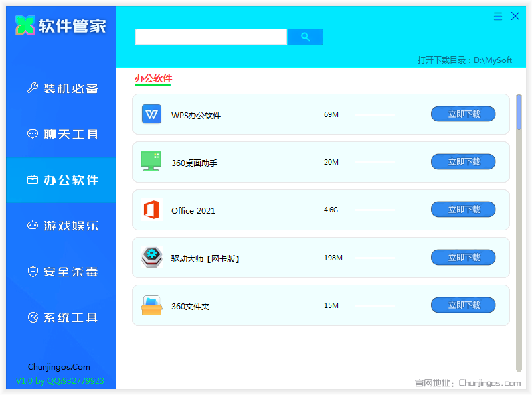
Task: Click the 官网地址 Chunjingos.com footer link
Action: (468, 383)
